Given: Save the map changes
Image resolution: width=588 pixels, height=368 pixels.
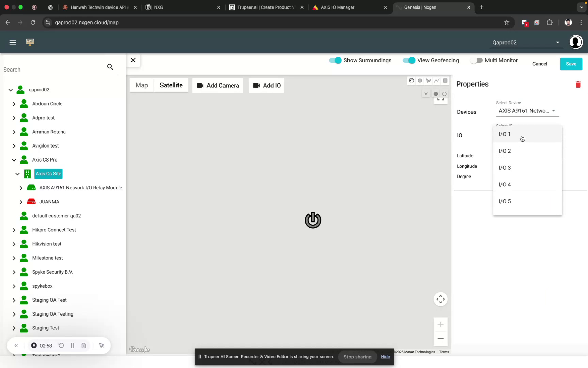Looking at the screenshot, I should pyautogui.click(x=571, y=64).
